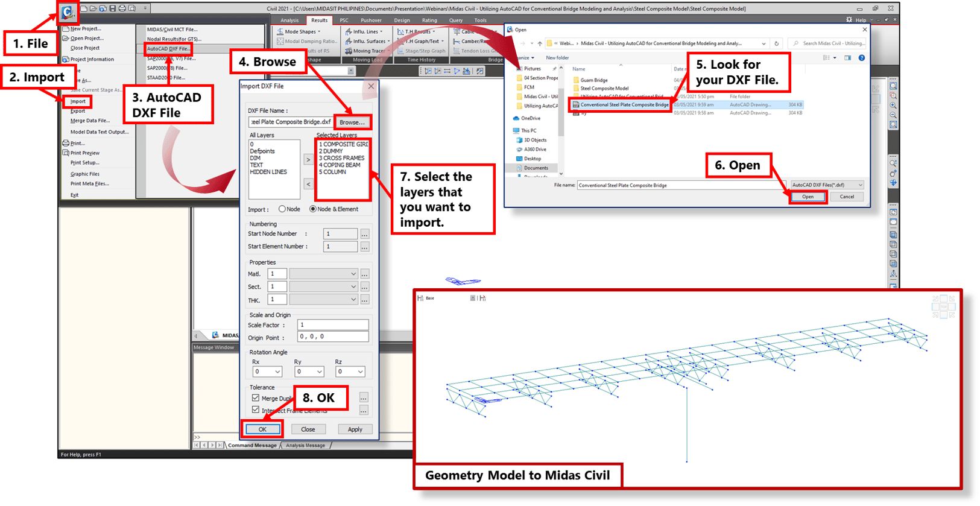Click Project Information icon in File menu
This screenshot has height=506, width=980.
[66, 59]
